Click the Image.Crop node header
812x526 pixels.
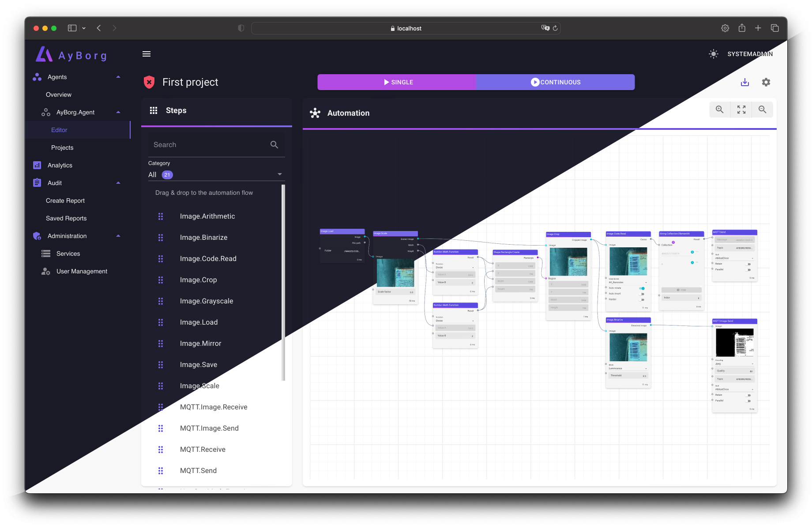[x=568, y=235]
